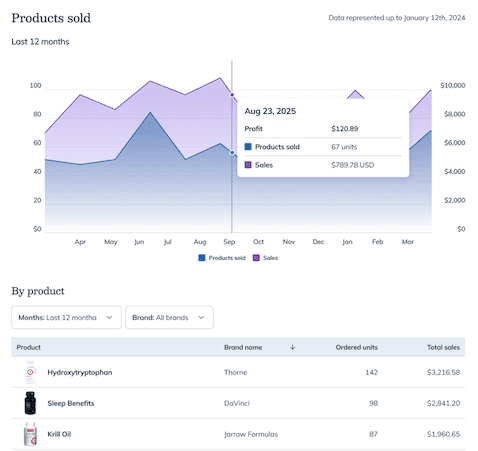Screen dimensions: 478x451
Task: Click Products sold data point on hover line
Action: [232, 152]
